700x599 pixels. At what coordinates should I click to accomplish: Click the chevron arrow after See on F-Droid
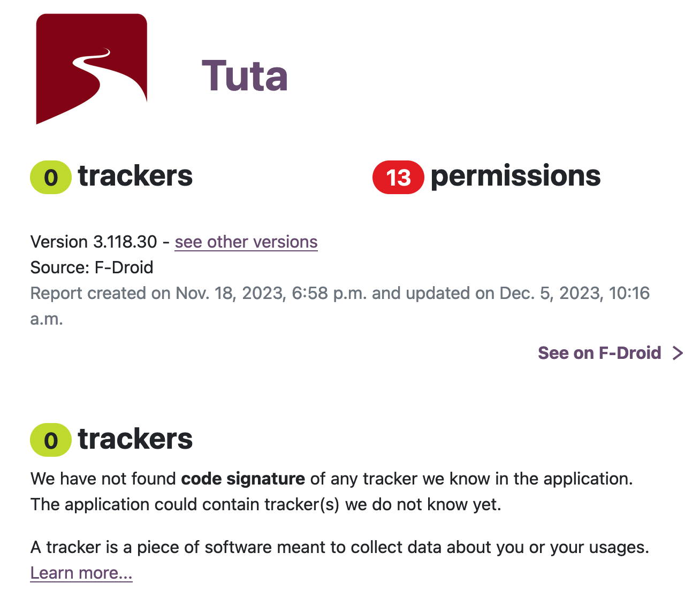(x=678, y=353)
